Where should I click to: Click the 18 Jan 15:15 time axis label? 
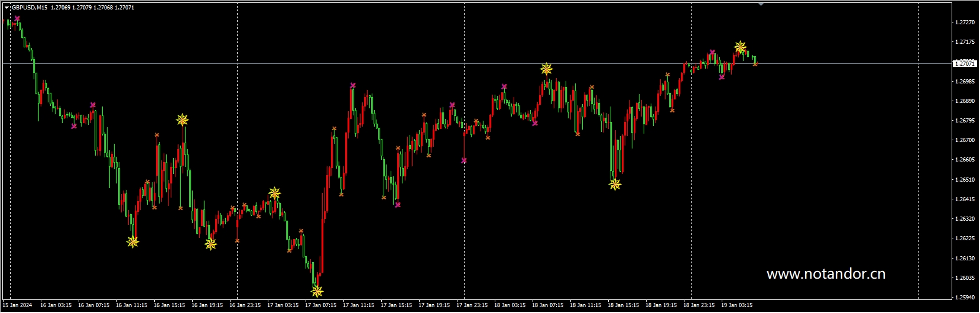tap(623, 306)
